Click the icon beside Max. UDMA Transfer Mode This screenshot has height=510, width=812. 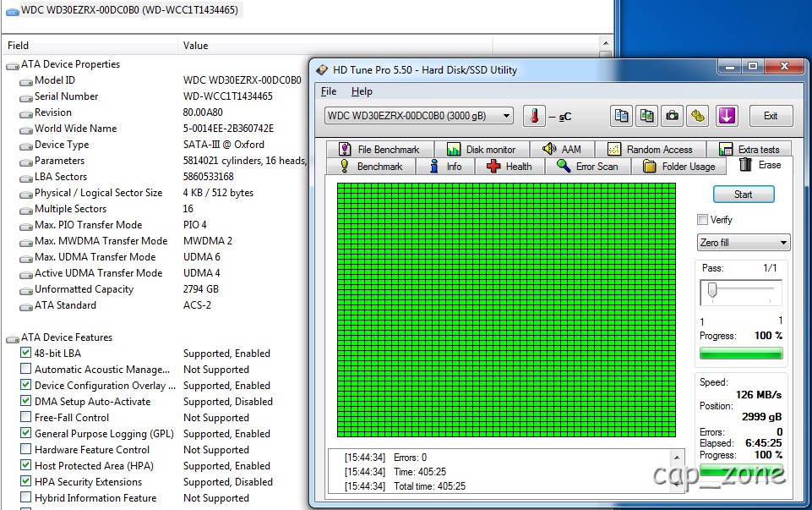[x=26, y=258]
